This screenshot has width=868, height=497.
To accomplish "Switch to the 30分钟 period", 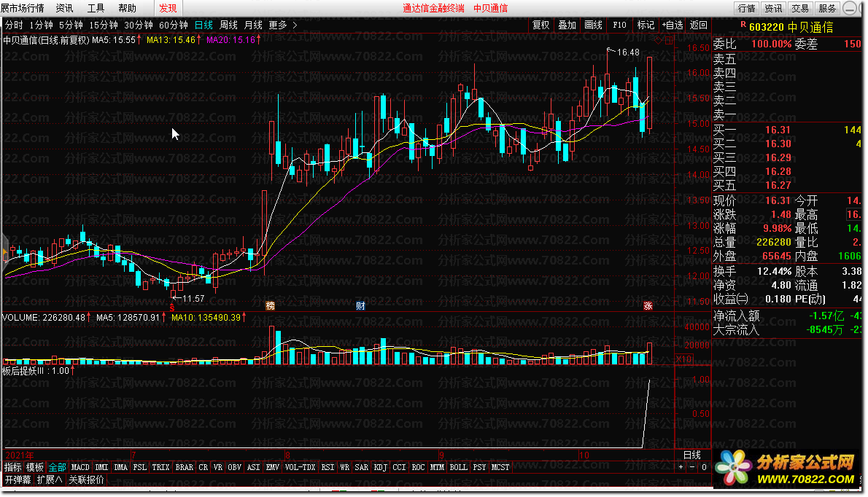I will click(x=139, y=25).
